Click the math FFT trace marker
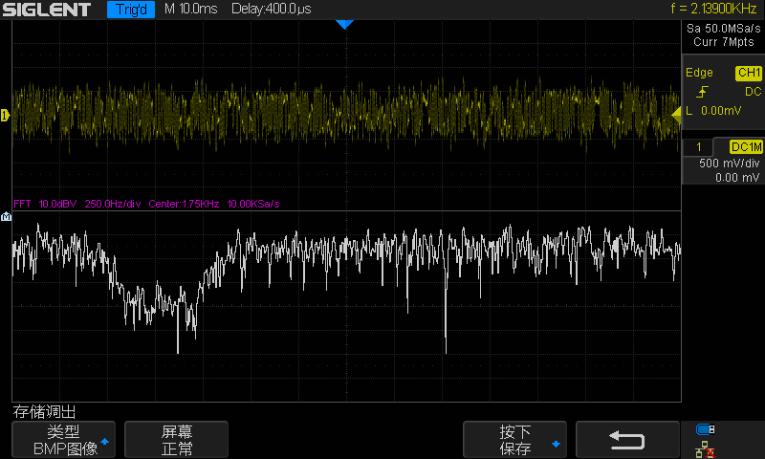765x459 pixels. click(x=5, y=217)
